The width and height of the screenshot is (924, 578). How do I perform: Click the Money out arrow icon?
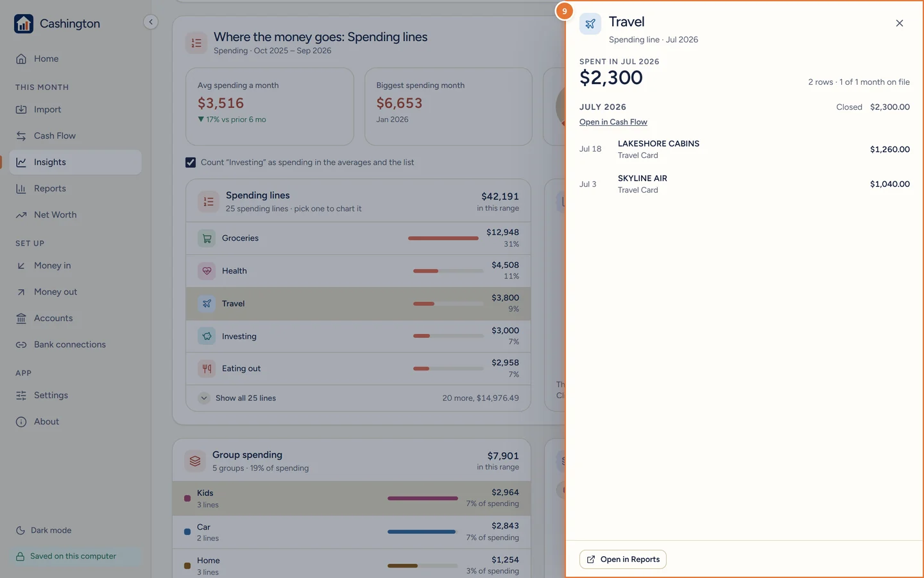coord(21,292)
